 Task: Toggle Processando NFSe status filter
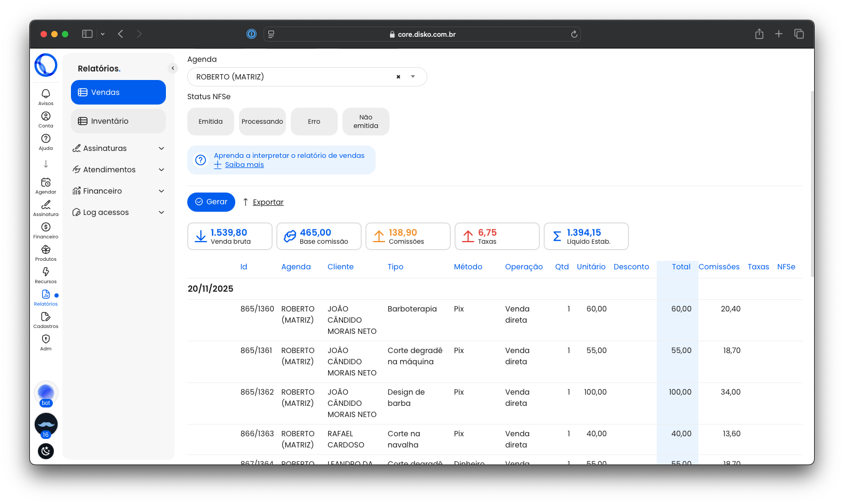pyautogui.click(x=262, y=122)
